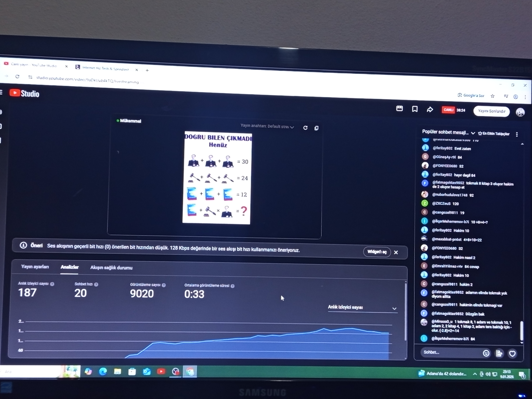Image resolution: width=532 pixels, height=399 pixels.
Task: Click username @Minaaa0_u in chat
Action: pos(442,322)
